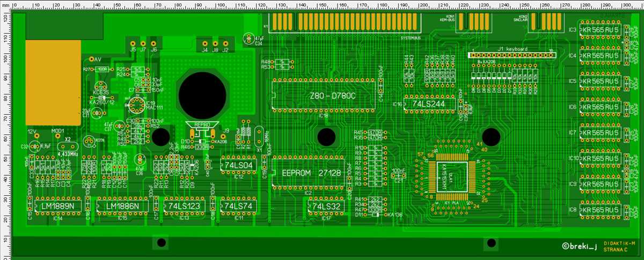The image size is (644, 260).
Task: Click the MOD1 pad label
Action: click(x=57, y=131)
